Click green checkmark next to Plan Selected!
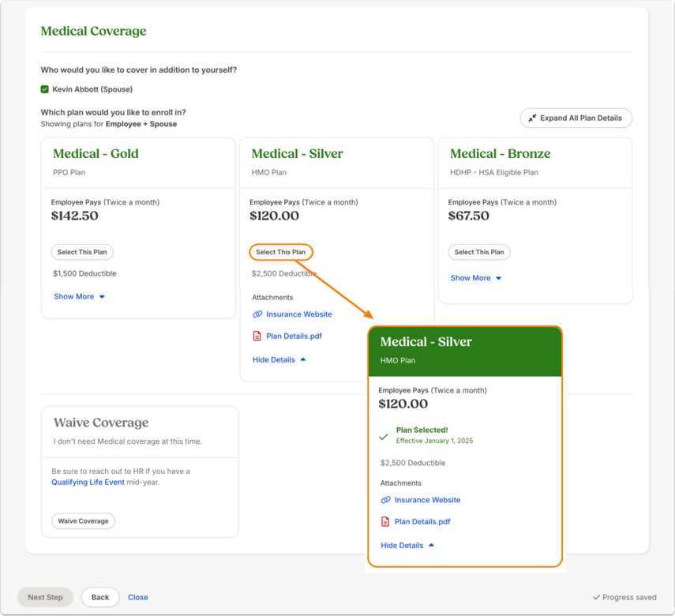Screen dimensions: 675x616 383,437
